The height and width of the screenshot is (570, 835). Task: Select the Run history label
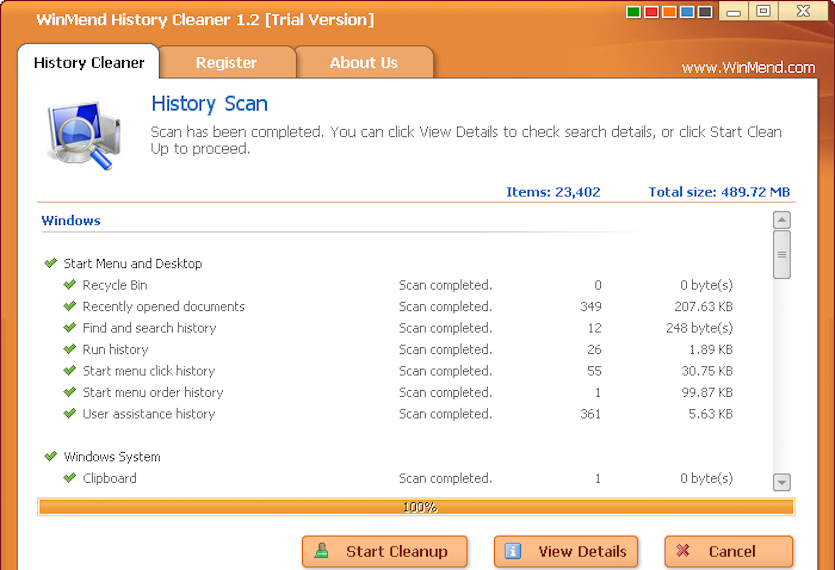point(115,349)
